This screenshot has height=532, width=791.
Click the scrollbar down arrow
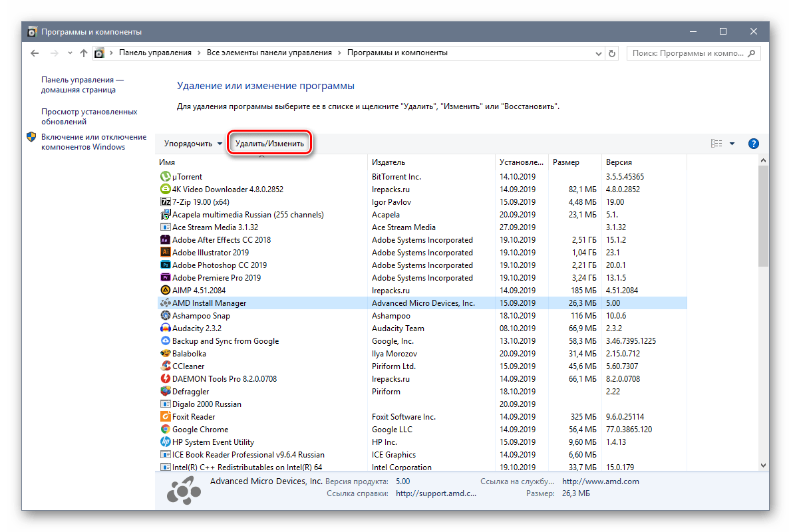point(763,465)
